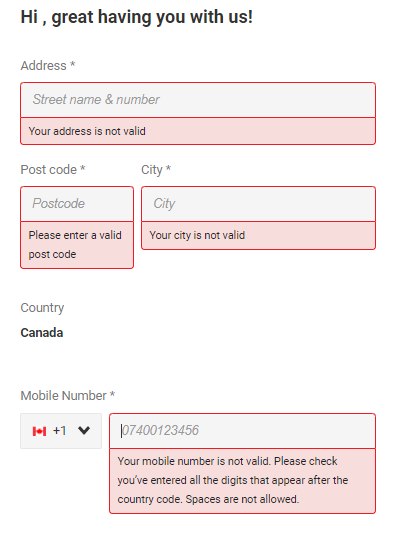Screen dimensions: 393x535
Task: Open the +1 country code dropdown
Action: pos(61,431)
